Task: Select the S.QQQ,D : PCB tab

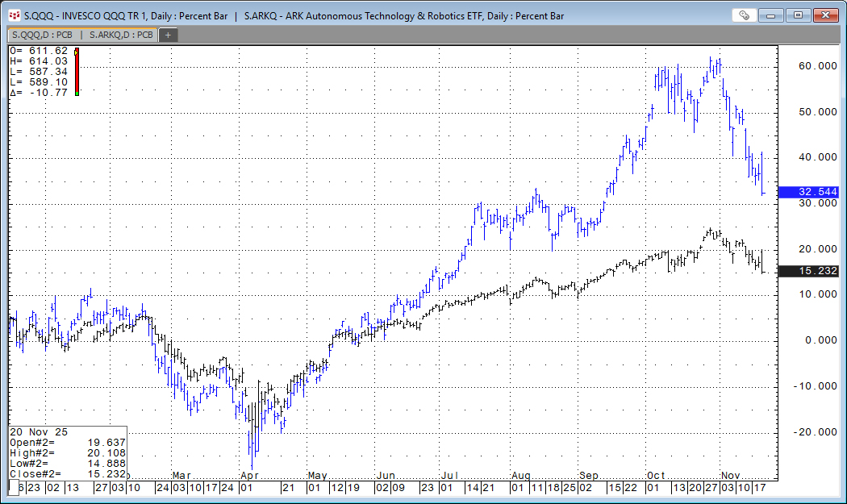Action: (42, 35)
